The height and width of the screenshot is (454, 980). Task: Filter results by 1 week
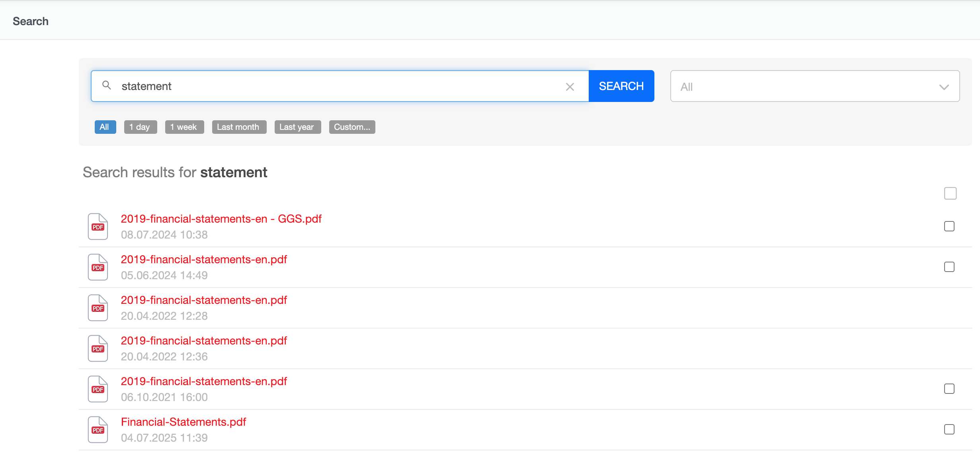pos(184,127)
